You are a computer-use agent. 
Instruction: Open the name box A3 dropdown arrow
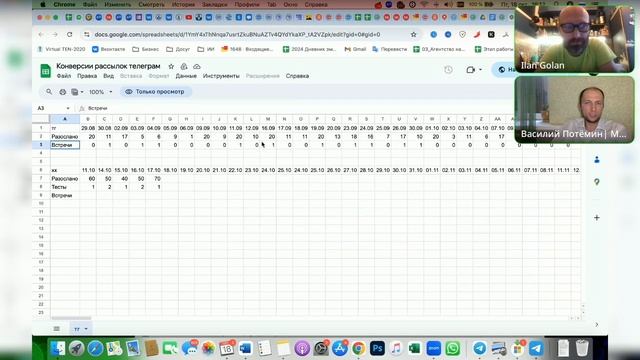pos(68,108)
